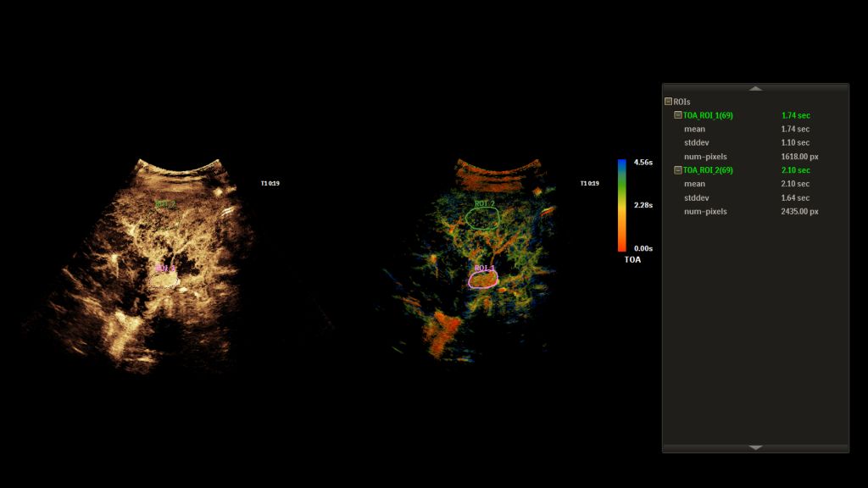Click the T1 0:19 timer beside left image
Screen dimensions: 868x488
[x=270, y=183]
